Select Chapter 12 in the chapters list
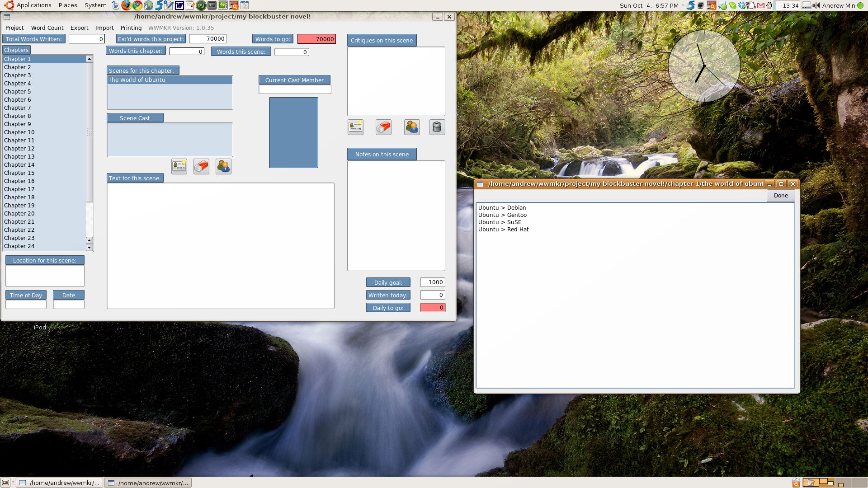Viewport: 868px width, 488px height. tap(19, 148)
